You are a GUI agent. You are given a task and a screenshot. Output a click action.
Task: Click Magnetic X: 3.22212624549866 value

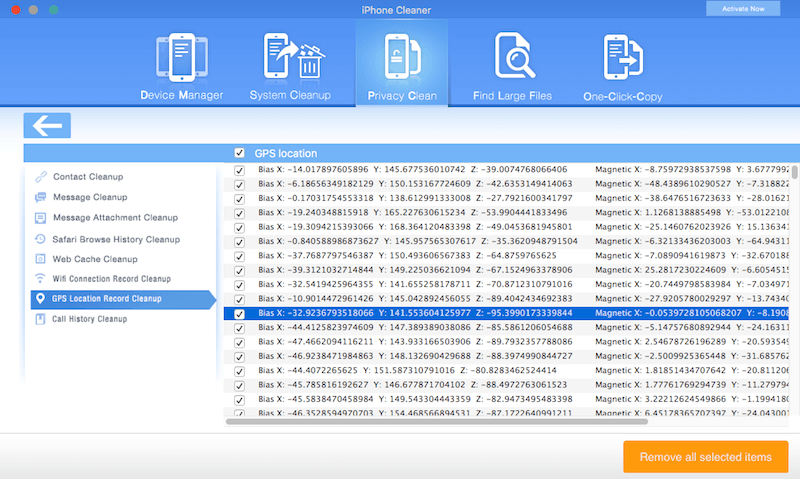pyautogui.click(x=660, y=399)
